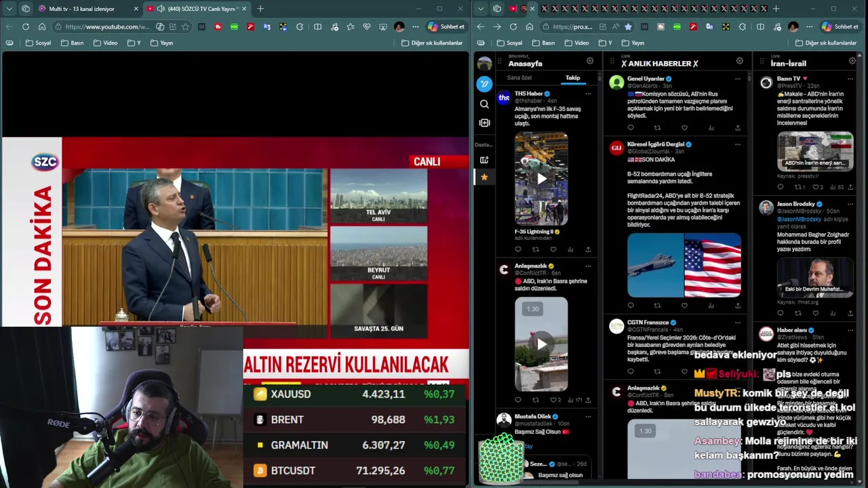Open split screen icon in left browser
The height and width of the screenshot is (488, 868).
[317, 26]
